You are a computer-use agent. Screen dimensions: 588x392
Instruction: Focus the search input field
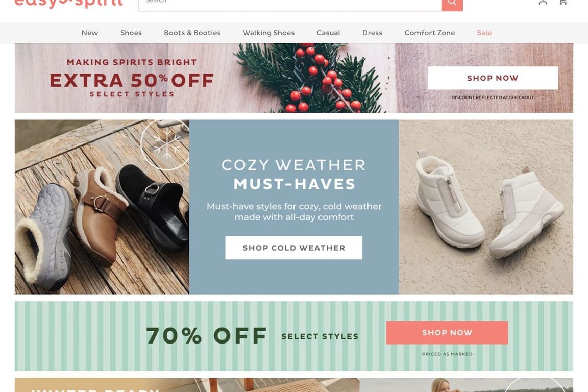coord(290,4)
